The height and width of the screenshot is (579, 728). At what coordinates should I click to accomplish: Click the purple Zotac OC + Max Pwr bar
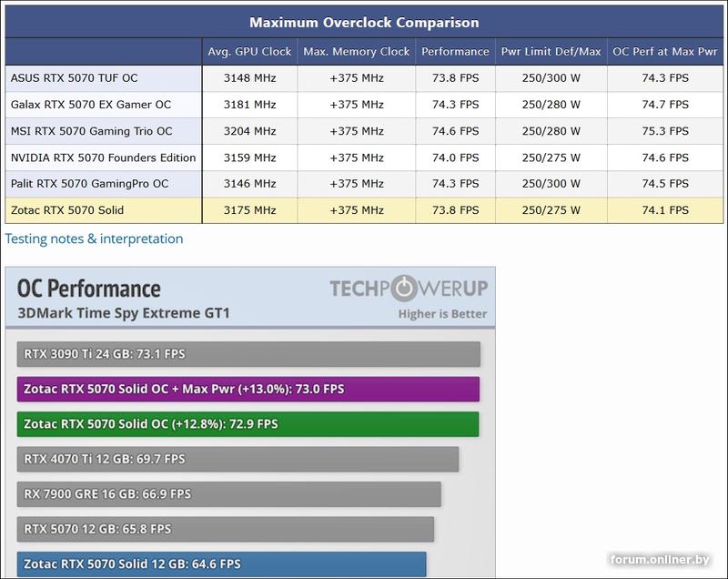tap(248, 390)
